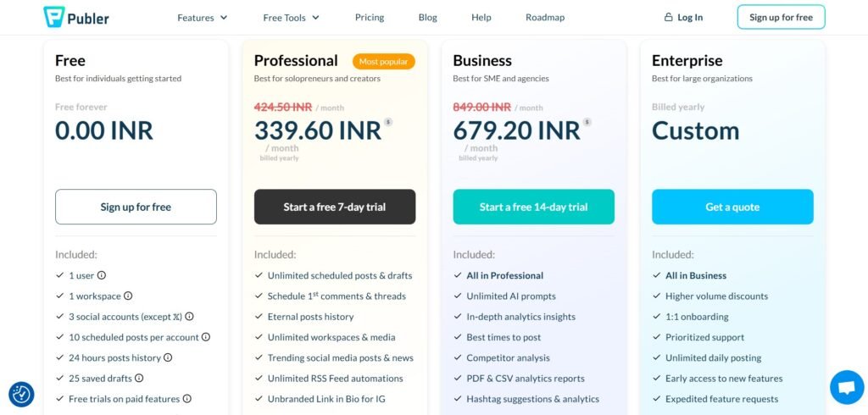Click the Log In link
868x415 pixels.
click(683, 17)
